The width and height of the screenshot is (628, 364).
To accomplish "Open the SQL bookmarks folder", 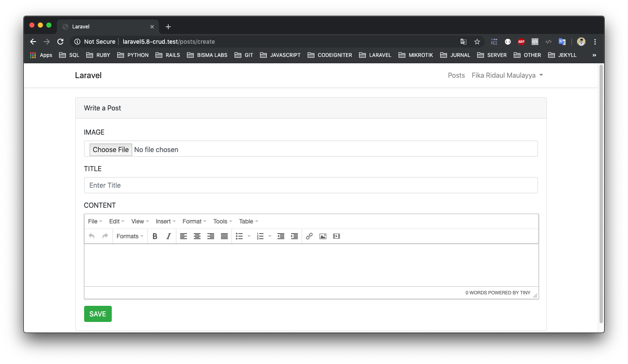I will [69, 55].
